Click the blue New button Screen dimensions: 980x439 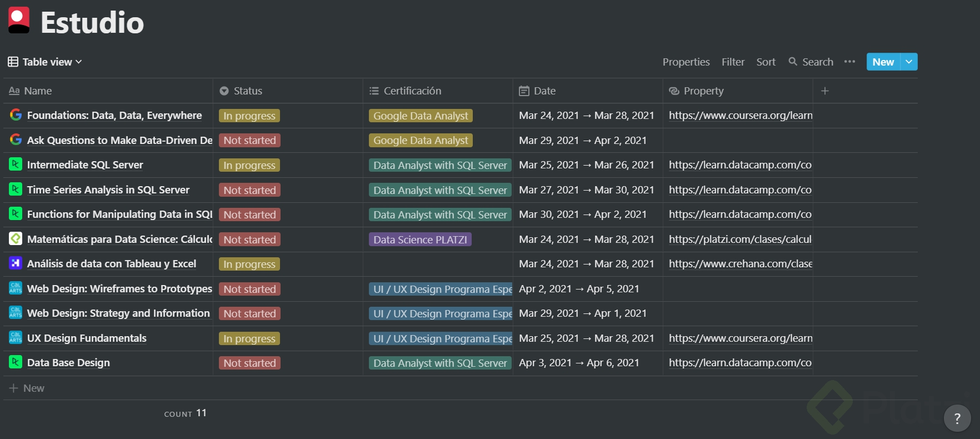[x=883, y=62]
